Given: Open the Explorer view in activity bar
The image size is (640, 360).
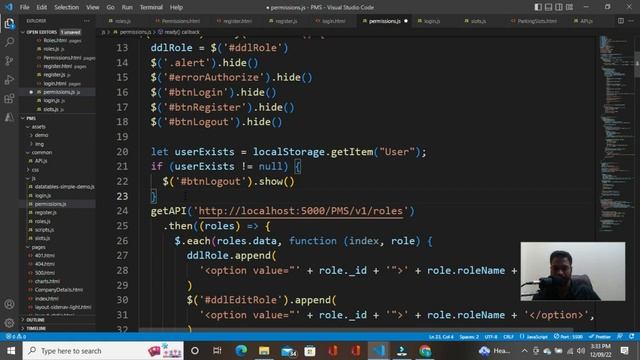Looking at the screenshot, I should 9,24.
